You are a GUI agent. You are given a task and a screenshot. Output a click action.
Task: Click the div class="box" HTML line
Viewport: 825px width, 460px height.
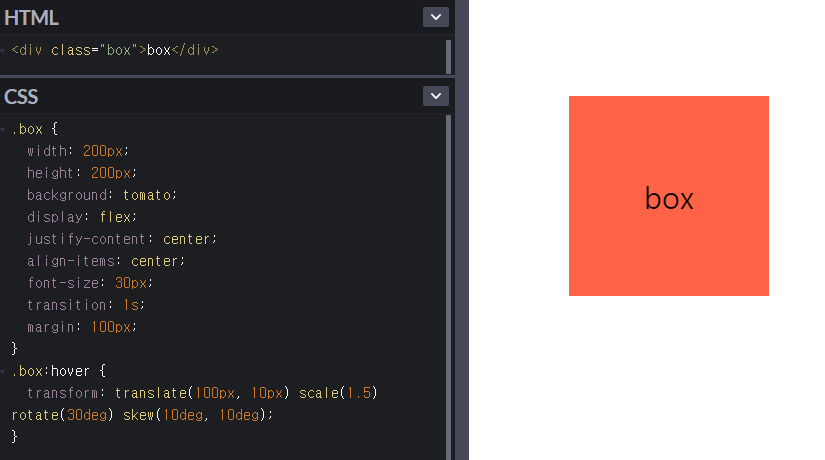tap(115, 50)
